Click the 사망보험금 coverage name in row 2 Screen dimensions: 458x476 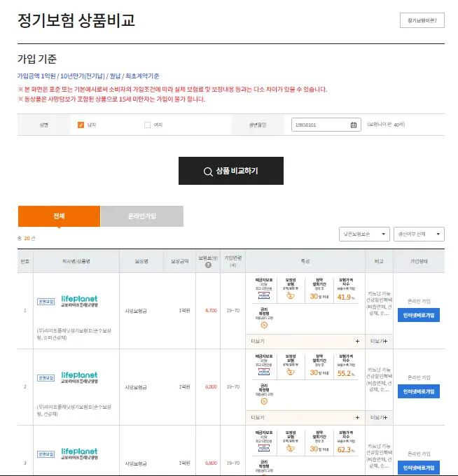(136, 387)
